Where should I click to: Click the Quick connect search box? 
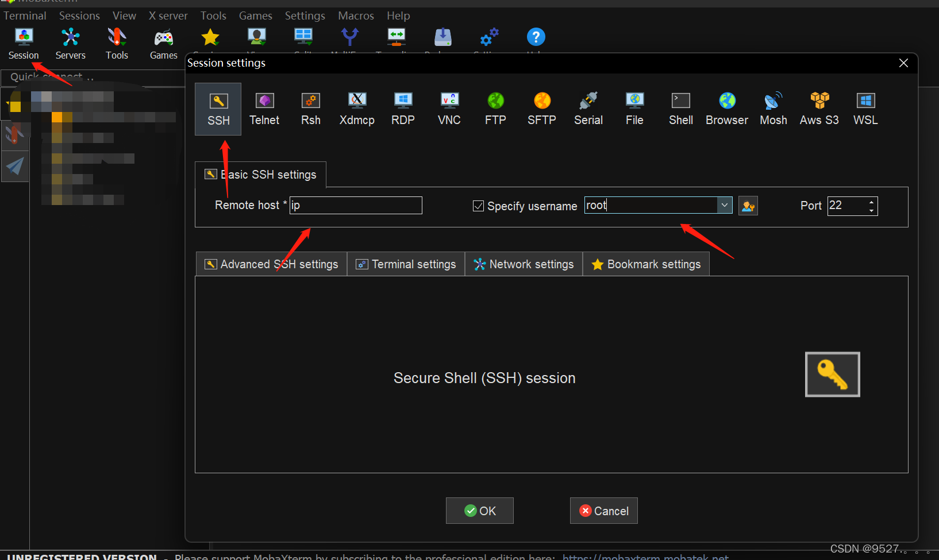point(92,77)
